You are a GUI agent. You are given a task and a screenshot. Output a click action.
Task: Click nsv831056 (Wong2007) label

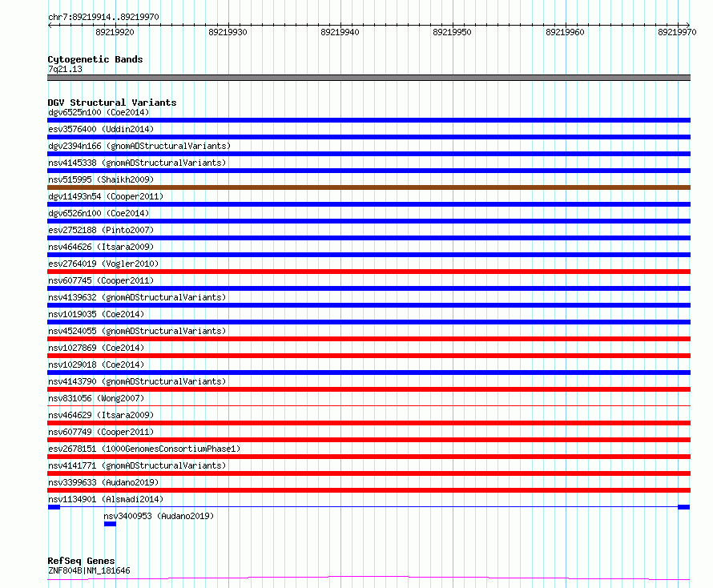(x=96, y=398)
